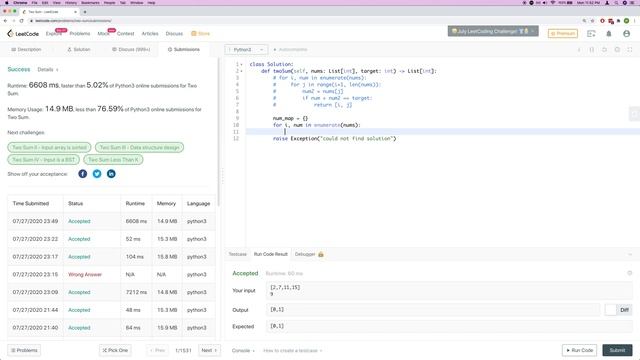Fold the class Solution code at line 1

(241, 64)
